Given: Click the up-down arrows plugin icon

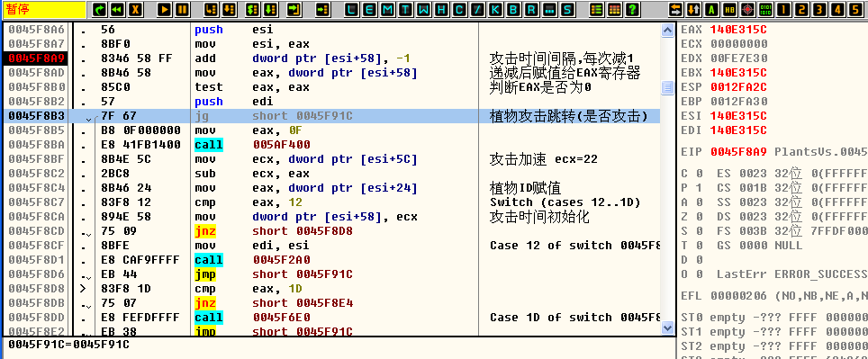Looking at the screenshot, I should pos(693,9).
